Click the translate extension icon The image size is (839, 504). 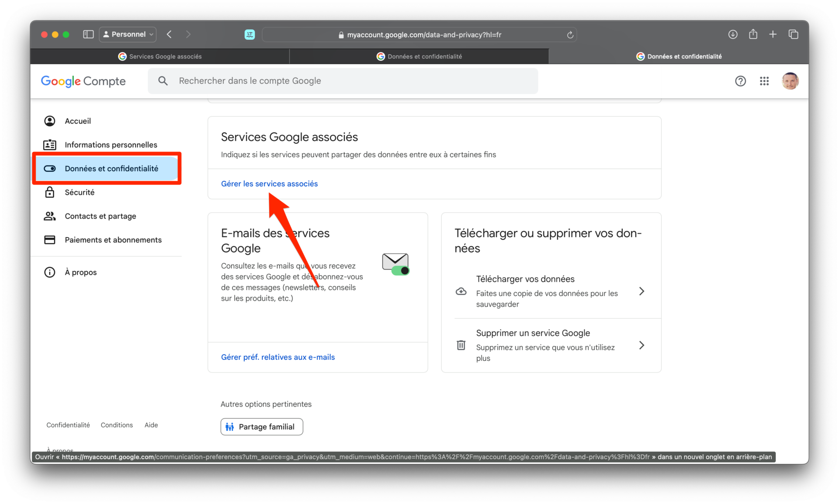[x=250, y=35]
